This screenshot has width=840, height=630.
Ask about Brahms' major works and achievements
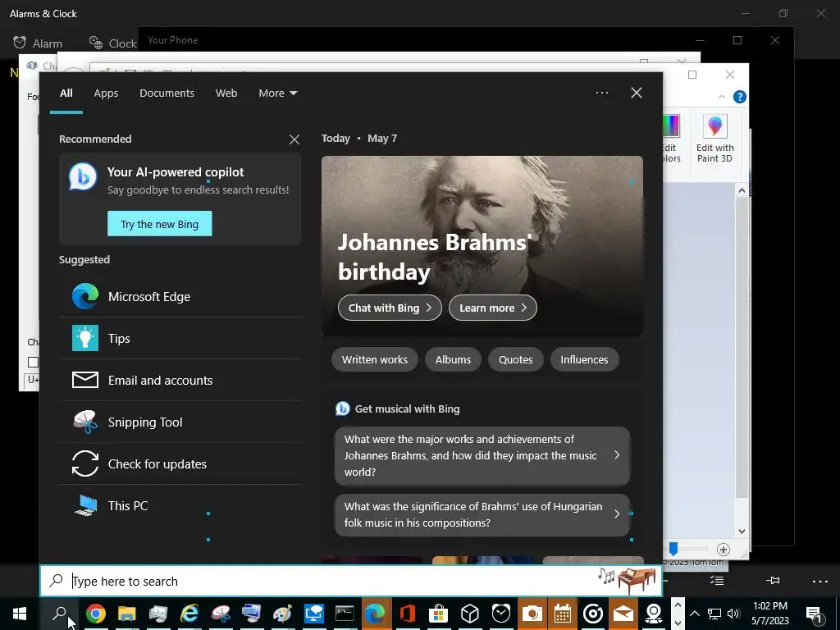tap(482, 455)
